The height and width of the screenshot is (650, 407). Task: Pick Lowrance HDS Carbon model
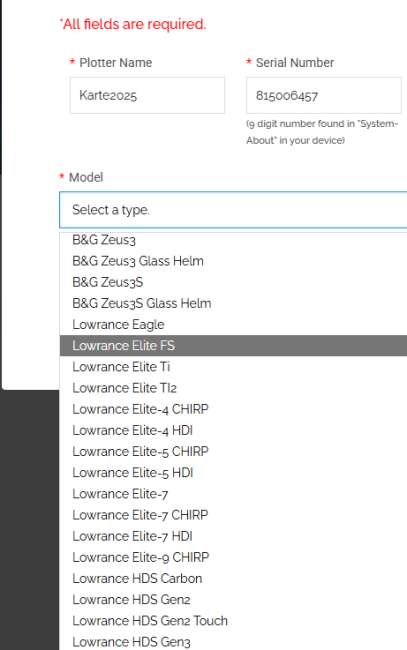[x=233, y=578]
